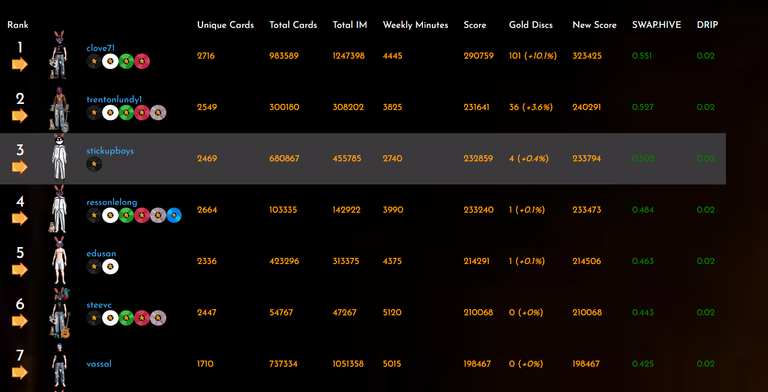This screenshot has width=768, height=392.
Task: Click clove71's total cards value 983589
Action: tap(284, 56)
